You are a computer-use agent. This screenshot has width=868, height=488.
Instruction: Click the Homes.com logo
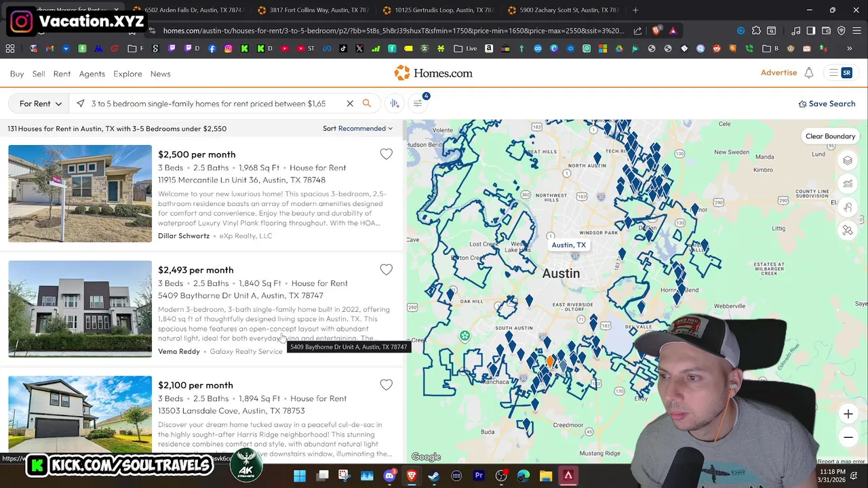click(x=433, y=73)
